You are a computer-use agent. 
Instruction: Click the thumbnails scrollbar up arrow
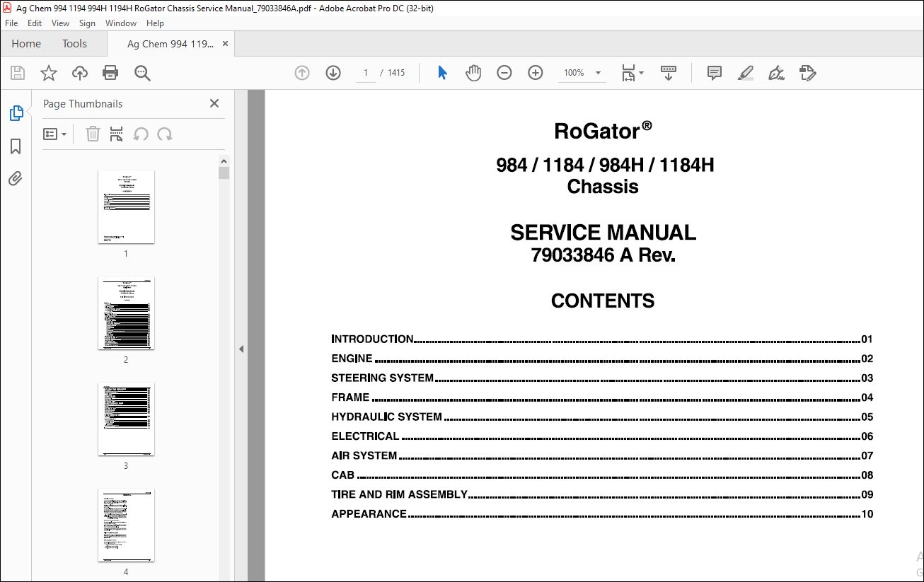[x=224, y=161]
